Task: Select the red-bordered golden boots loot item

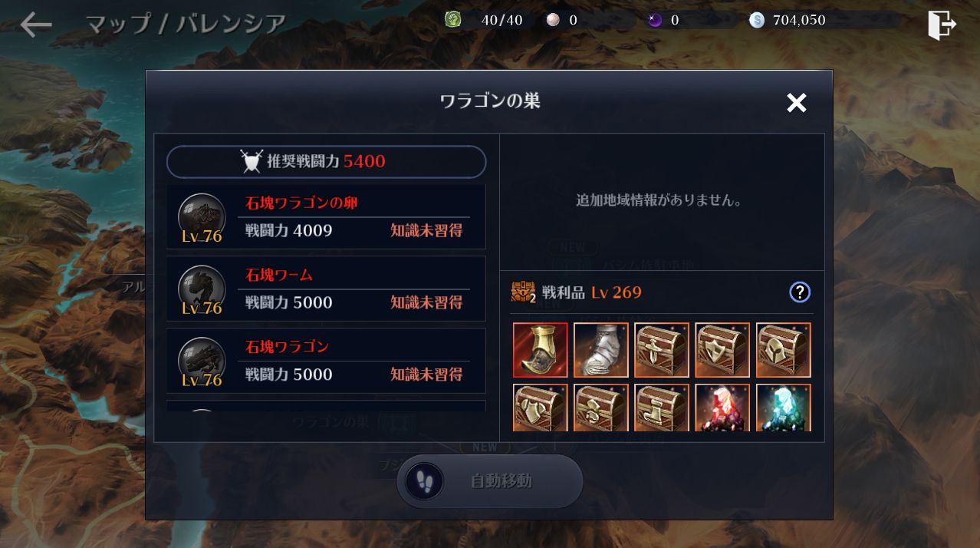Action: click(541, 350)
